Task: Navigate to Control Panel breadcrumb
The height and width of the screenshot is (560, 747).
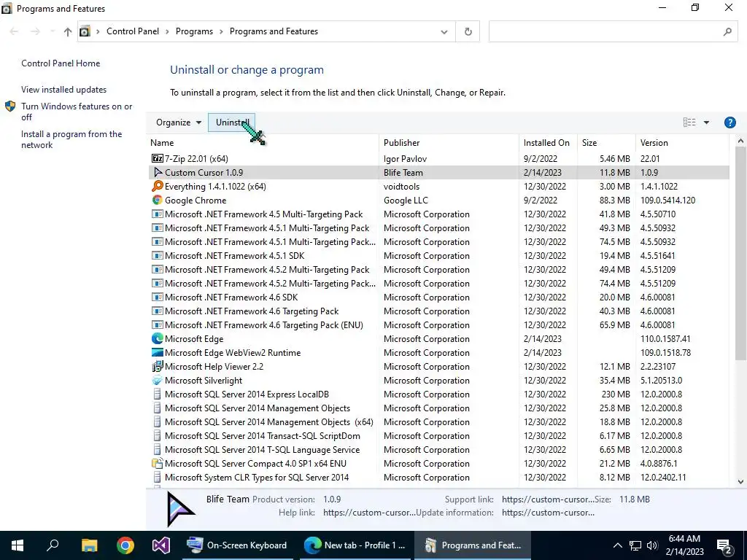Action: (133, 31)
